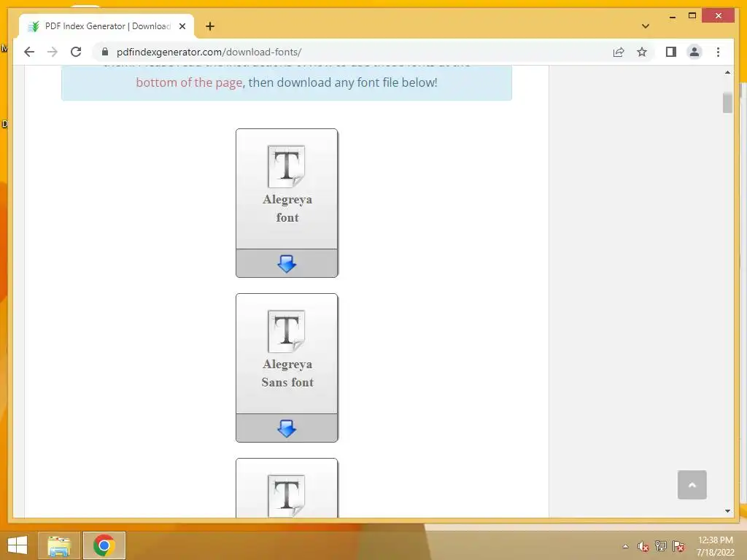The image size is (747, 560).
Task: Open the browser side panel
Action: (671, 52)
